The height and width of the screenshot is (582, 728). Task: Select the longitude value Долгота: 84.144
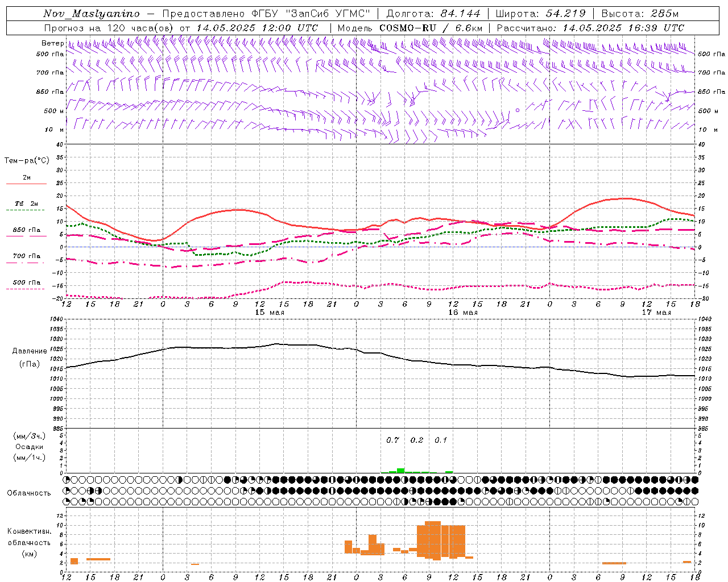(x=433, y=14)
